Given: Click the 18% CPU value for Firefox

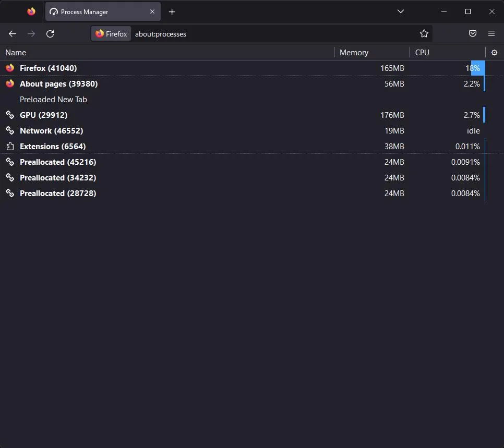Looking at the screenshot, I should coord(473,68).
